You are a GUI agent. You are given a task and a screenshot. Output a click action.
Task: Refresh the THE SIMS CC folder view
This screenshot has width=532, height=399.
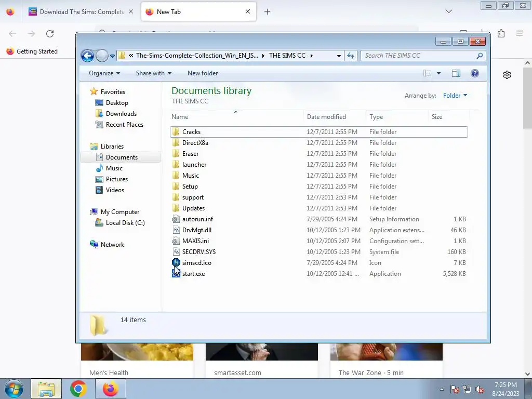(x=351, y=56)
